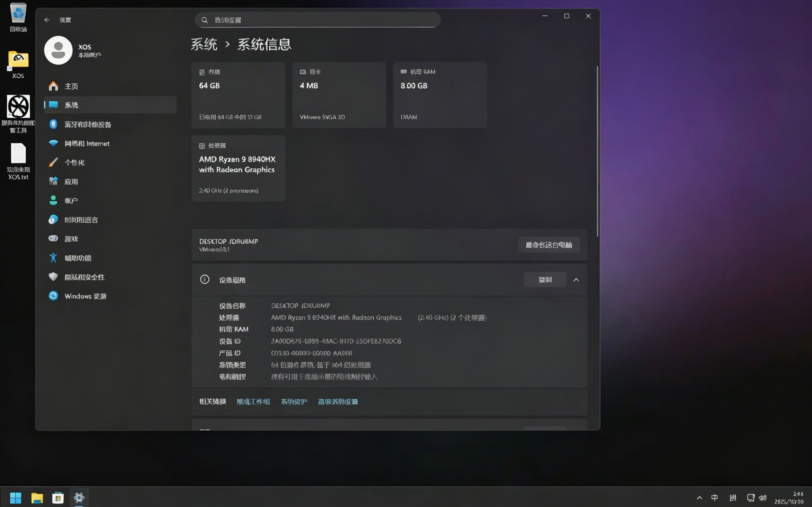Open the 8.00 GB RAM card
The height and width of the screenshot is (507, 812).
coord(440,95)
